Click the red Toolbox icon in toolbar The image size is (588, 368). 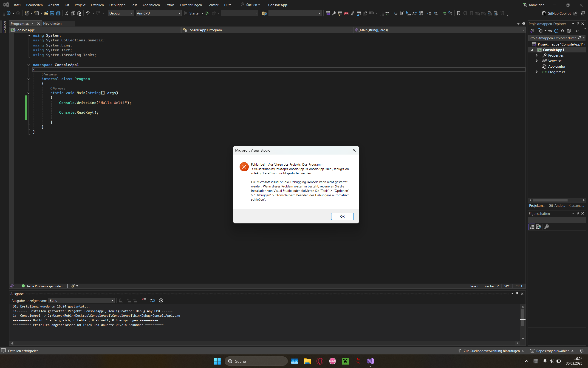pyautogui.click(x=346, y=13)
